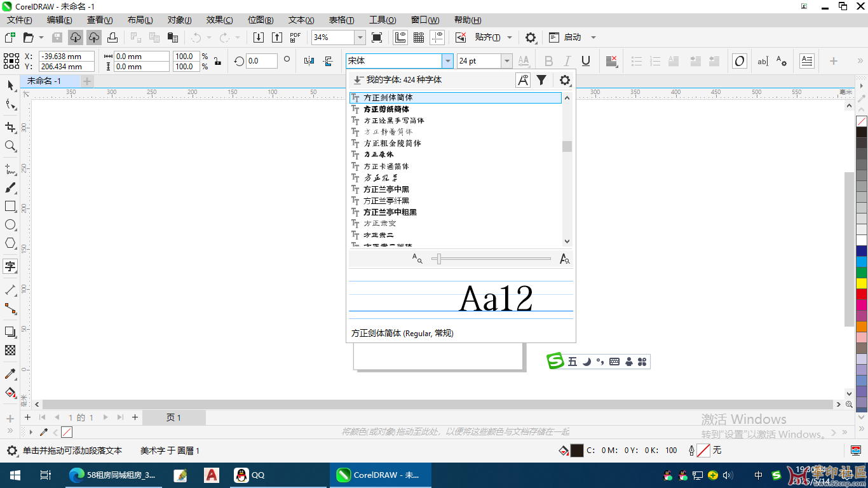Select the Drop Shadow tool
This screenshot has height=488, width=868.
pyautogui.click(x=10, y=332)
